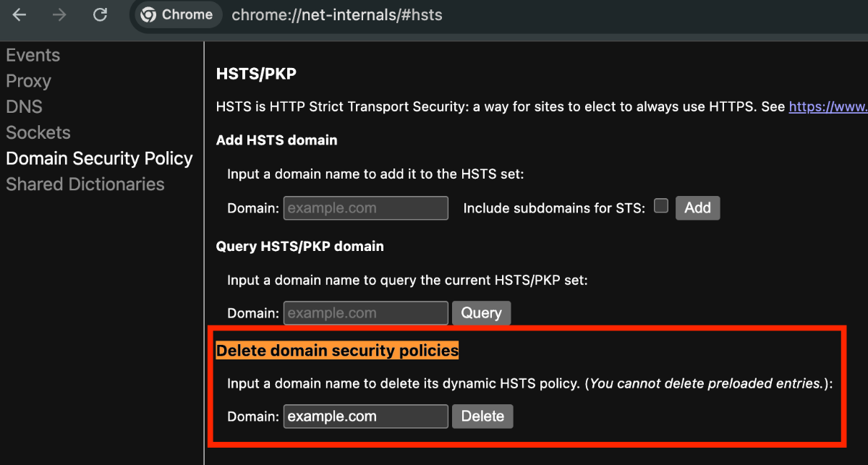Open the Proxy section

point(28,81)
